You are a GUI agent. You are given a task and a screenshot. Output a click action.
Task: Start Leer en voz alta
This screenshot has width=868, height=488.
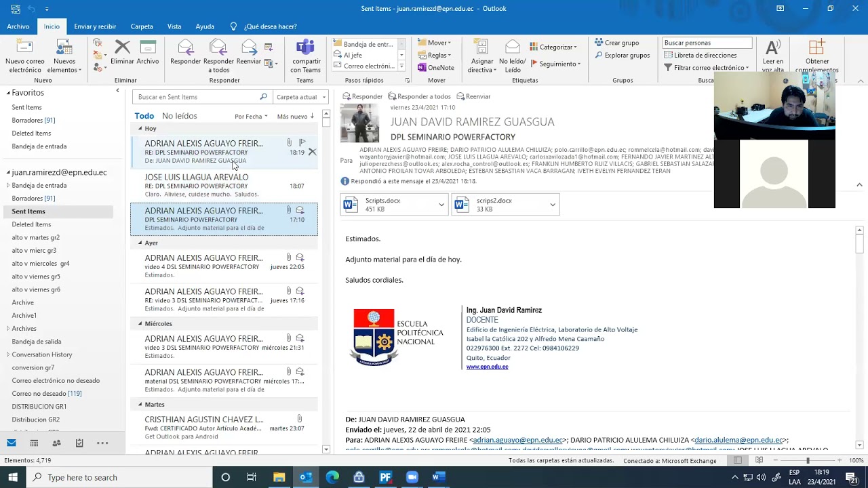click(772, 56)
